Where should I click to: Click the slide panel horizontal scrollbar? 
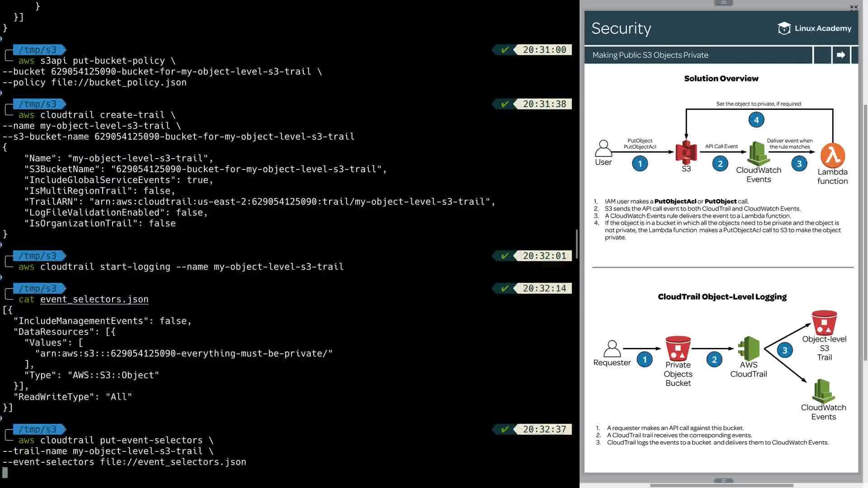722,486
